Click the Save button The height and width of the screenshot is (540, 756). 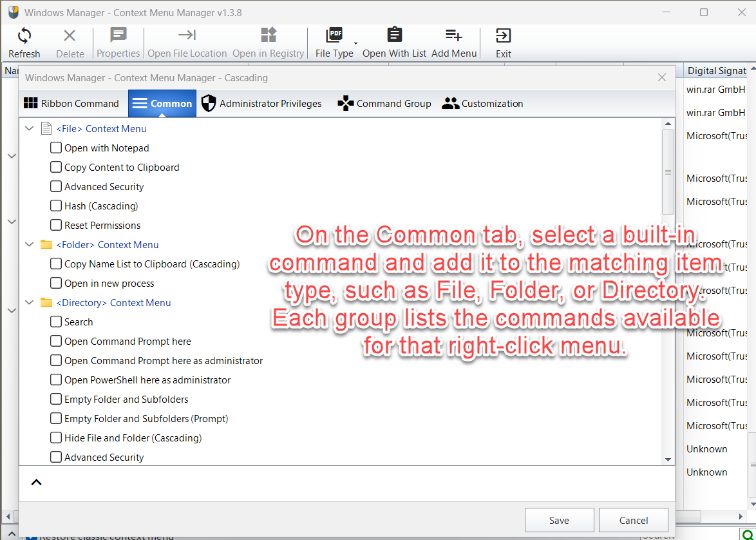[x=560, y=520]
